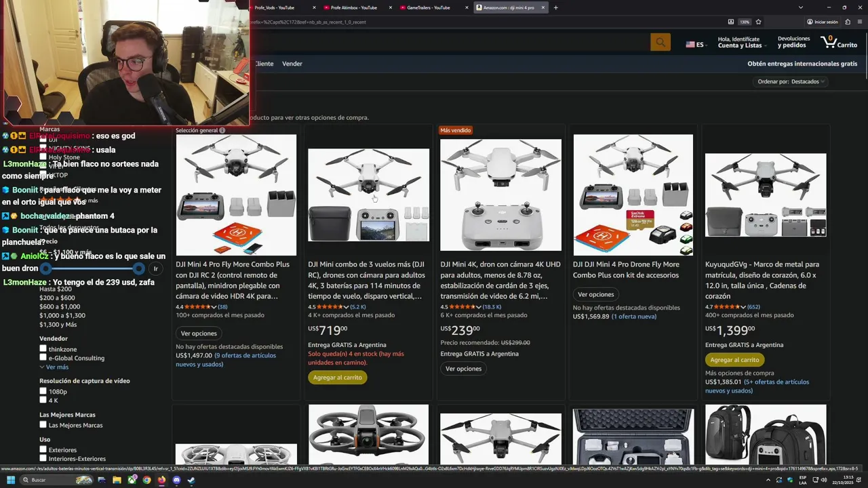
Task: Bookmark this page with the star icon
Action: (x=758, y=22)
